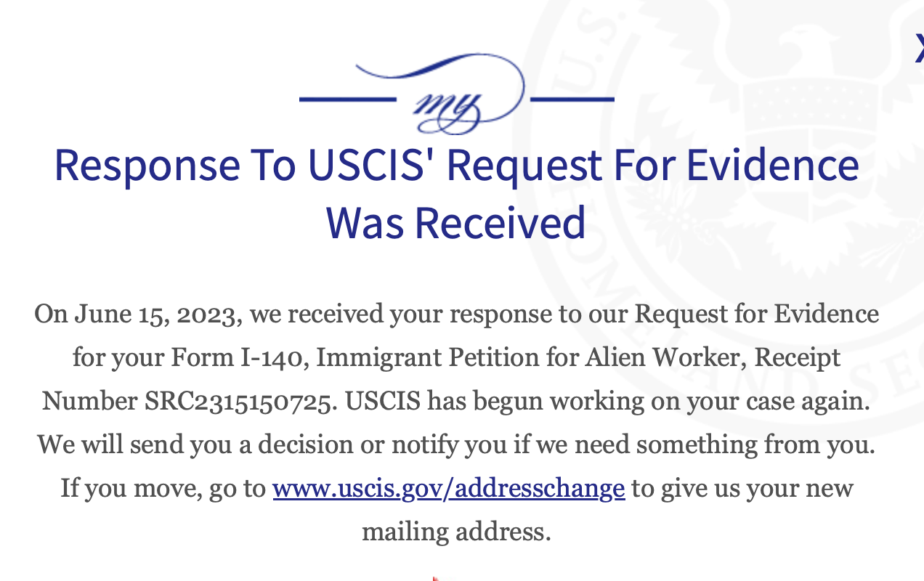924x581 pixels.
Task: Click the red icon at bottom center
Action: 436,578
